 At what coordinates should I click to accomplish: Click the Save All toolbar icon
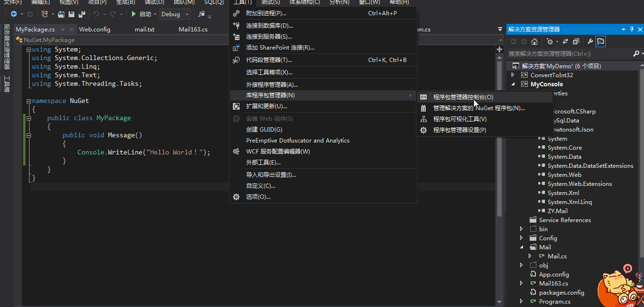click(81, 14)
